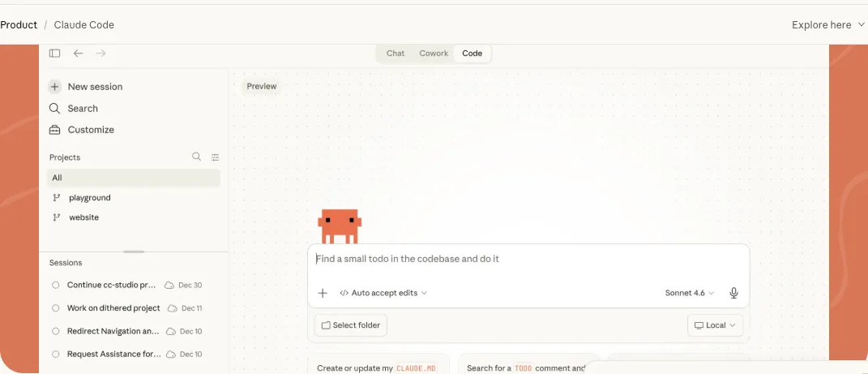Toggle the circle beside Work on dithered project

tap(55, 308)
